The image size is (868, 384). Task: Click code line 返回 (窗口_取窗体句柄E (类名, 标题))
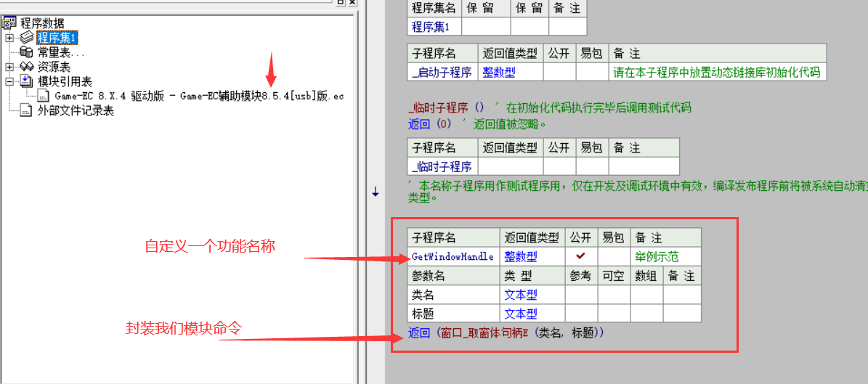pyautogui.click(x=506, y=333)
